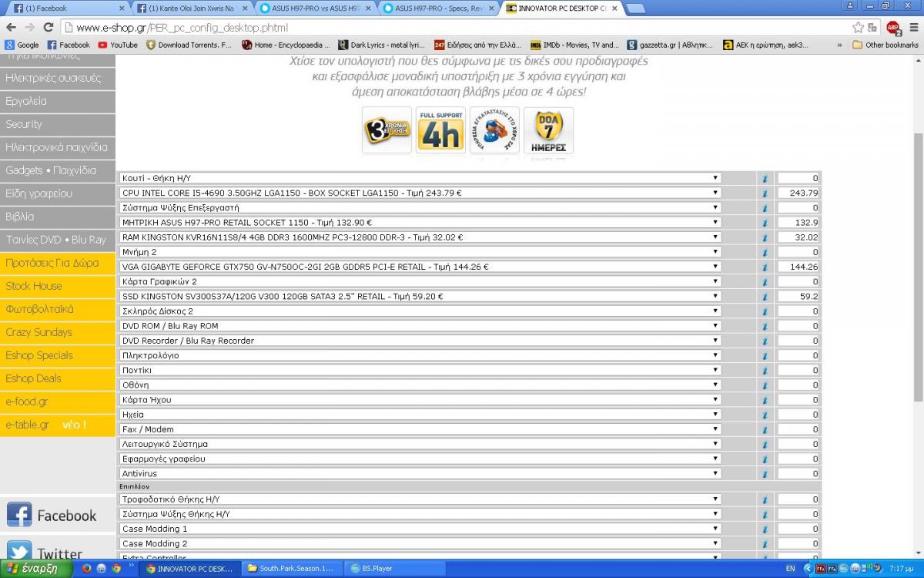Open the gazzetta.gr bookmark
The height and width of the screenshot is (578, 924).
tap(671, 45)
